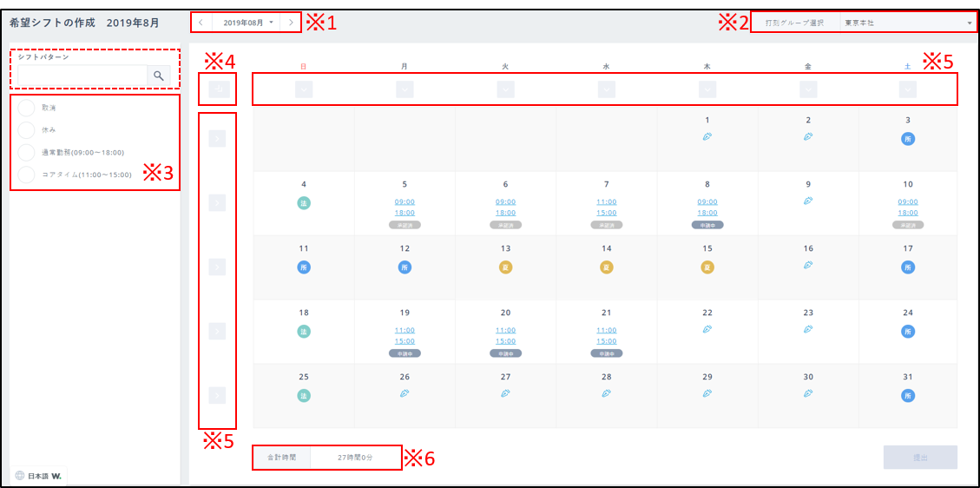Screen dimensions: 980x488
Task: Click the apply-to-all-days icon button above row arrows
Action: (217, 89)
